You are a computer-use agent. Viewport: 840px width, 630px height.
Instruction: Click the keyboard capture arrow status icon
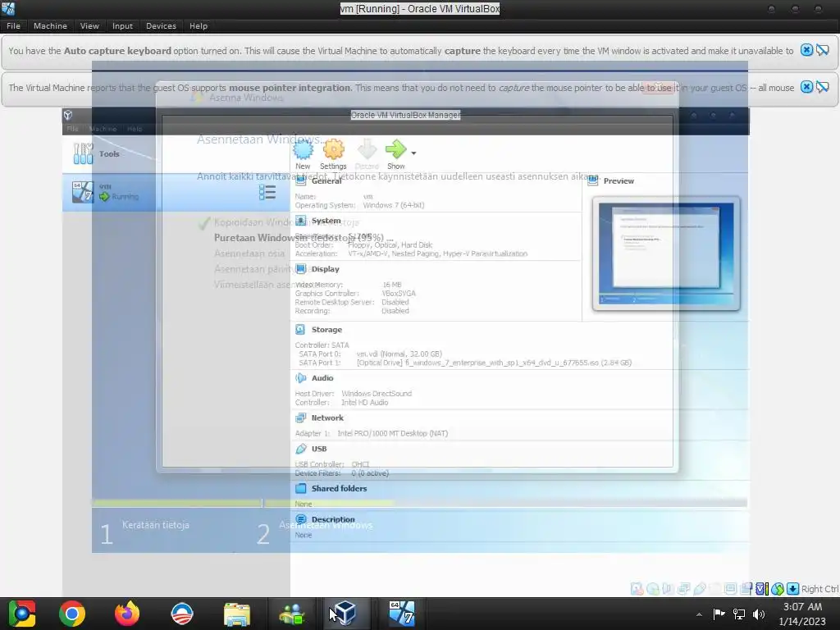793,589
